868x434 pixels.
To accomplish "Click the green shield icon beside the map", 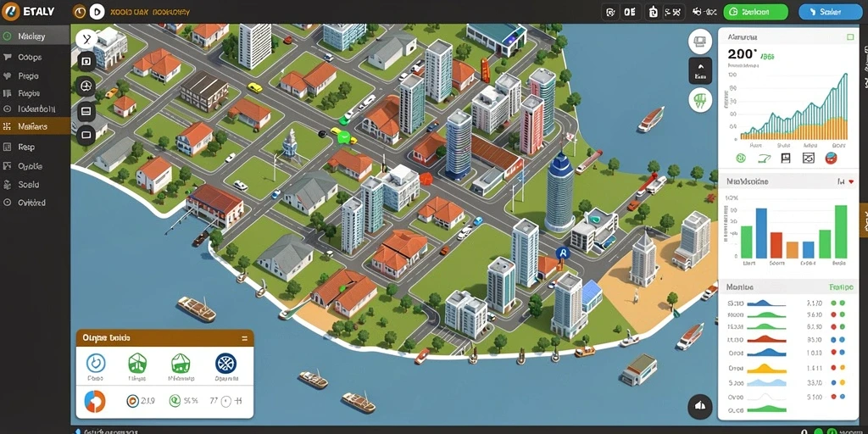I will 699,100.
